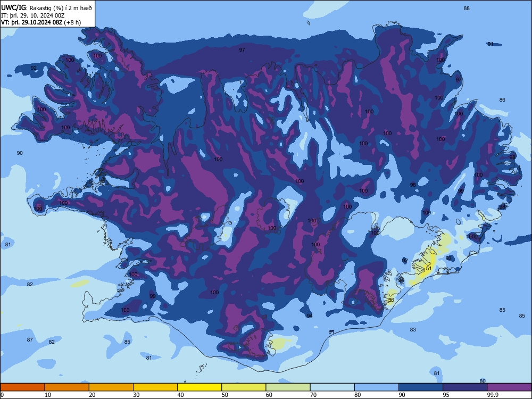
Task: Click the 20–30 legend color swatch
Action: [111, 387]
